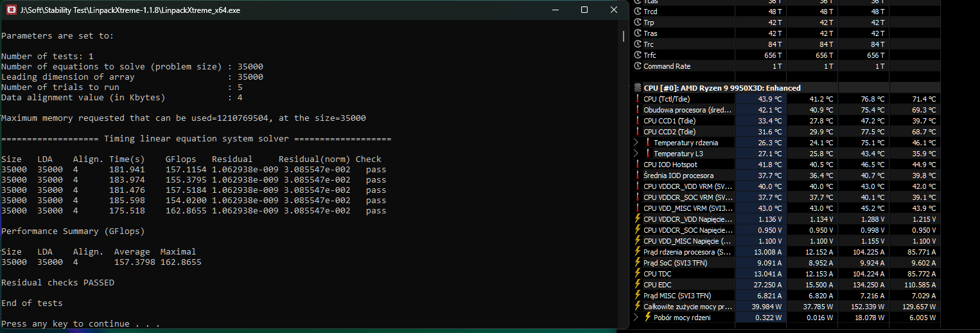This screenshot has height=333, width=980.
Task: Click the lightning bolt icon for CPU TDC
Action: tap(638, 274)
